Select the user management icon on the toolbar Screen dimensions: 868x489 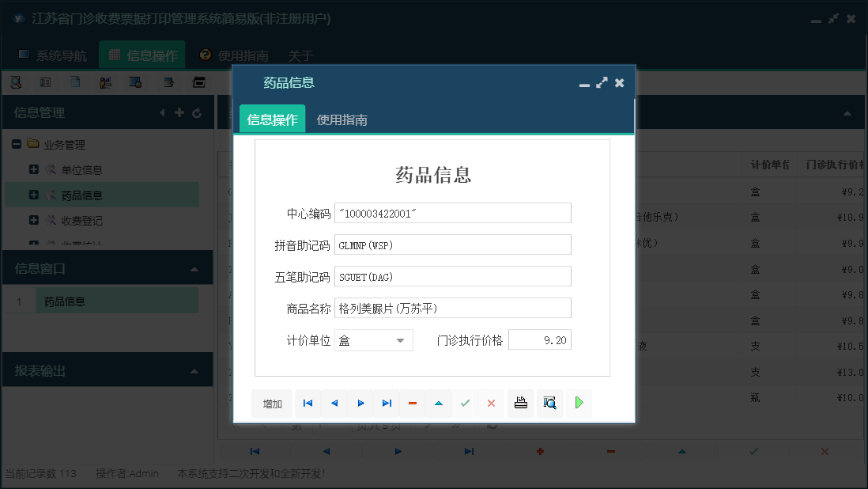point(105,81)
